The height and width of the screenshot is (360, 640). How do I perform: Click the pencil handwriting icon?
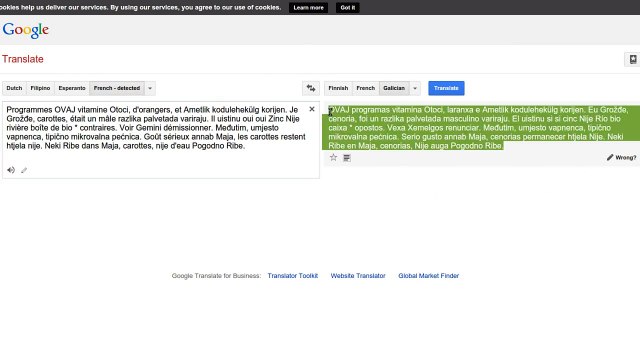pyautogui.click(x=24, y=170)
